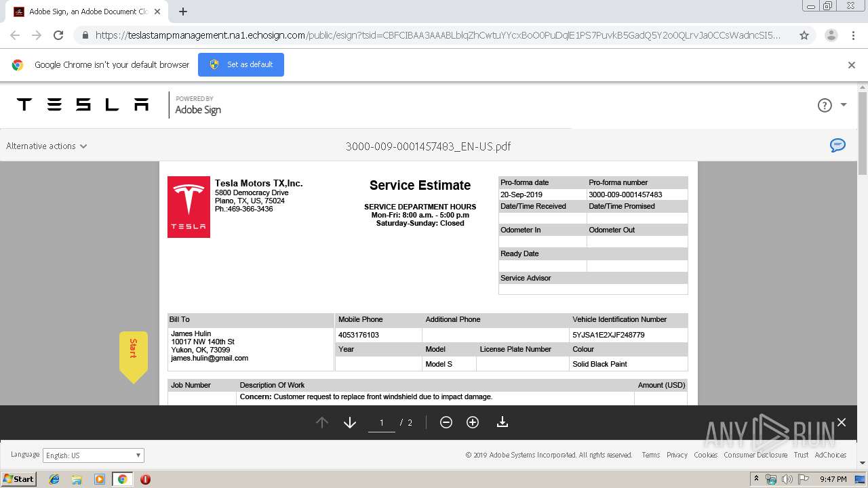Go to next page arrow
This screenshot has height=488, width=868.
pyautogui.click(x=350, y=422)
